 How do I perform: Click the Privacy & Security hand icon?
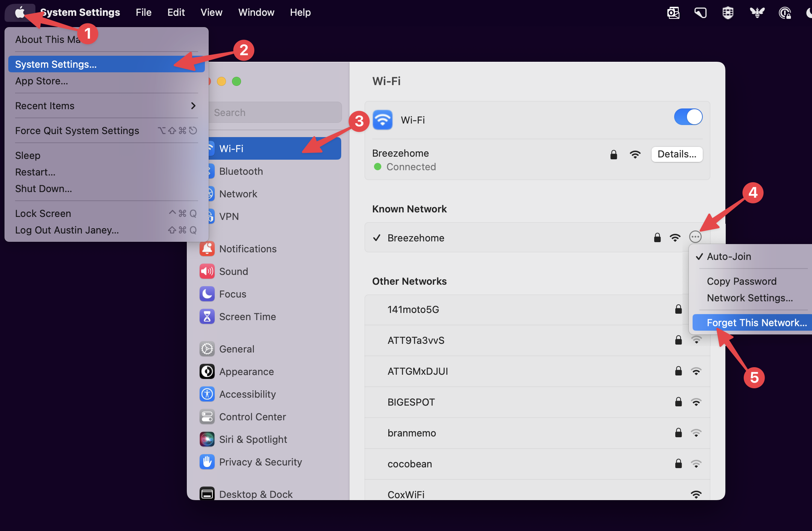click(x=207, y=462)
